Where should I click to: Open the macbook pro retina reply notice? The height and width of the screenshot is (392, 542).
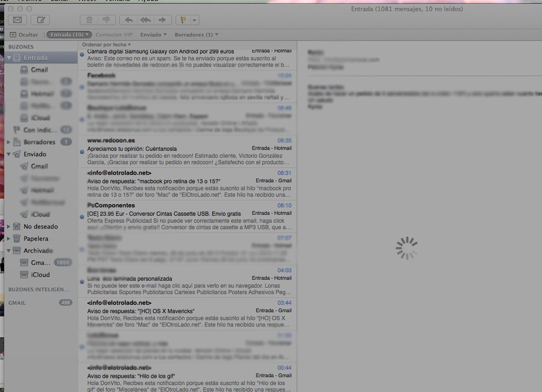pyautogui.click(x=187, y=184)
